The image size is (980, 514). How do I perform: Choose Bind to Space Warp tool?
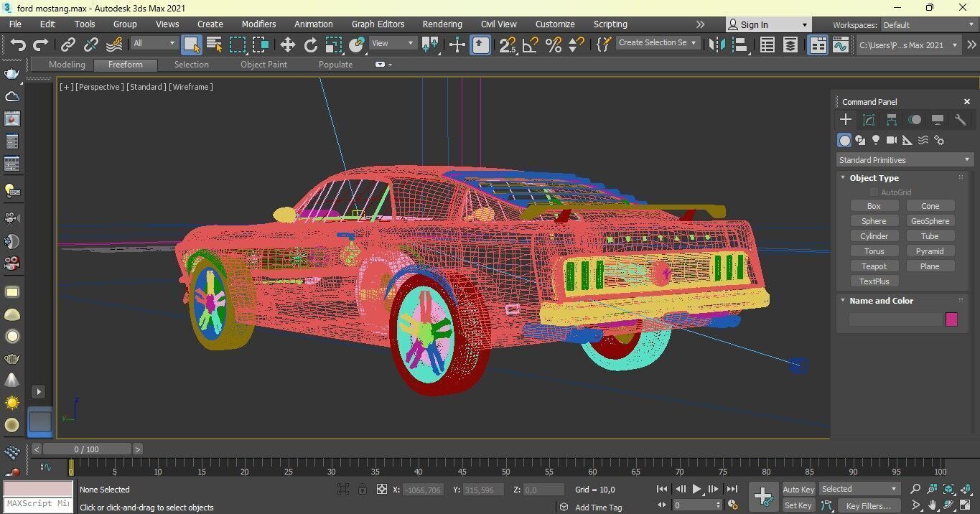coord(113,45)
